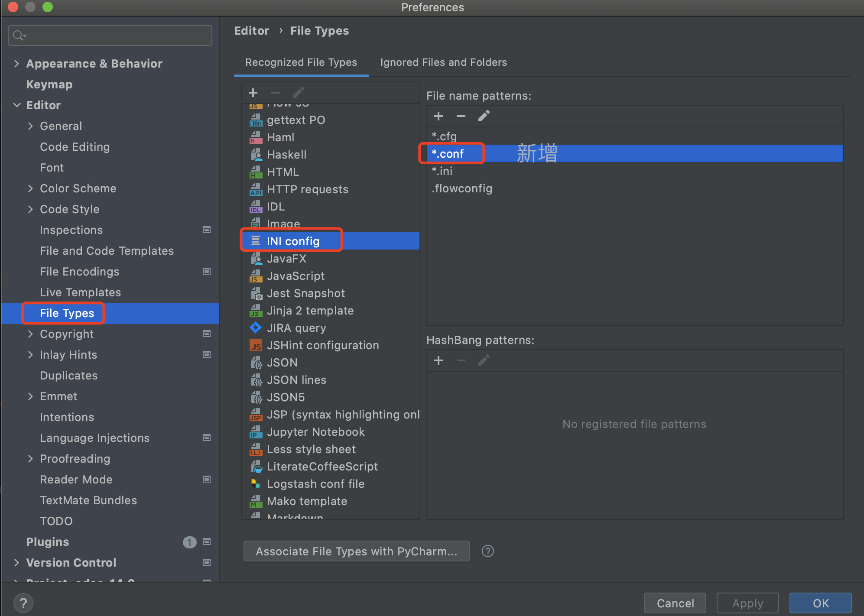
Task: Open the HashBang pattern edit pencil
Action: pyautogui.click(x=484, y=360)
